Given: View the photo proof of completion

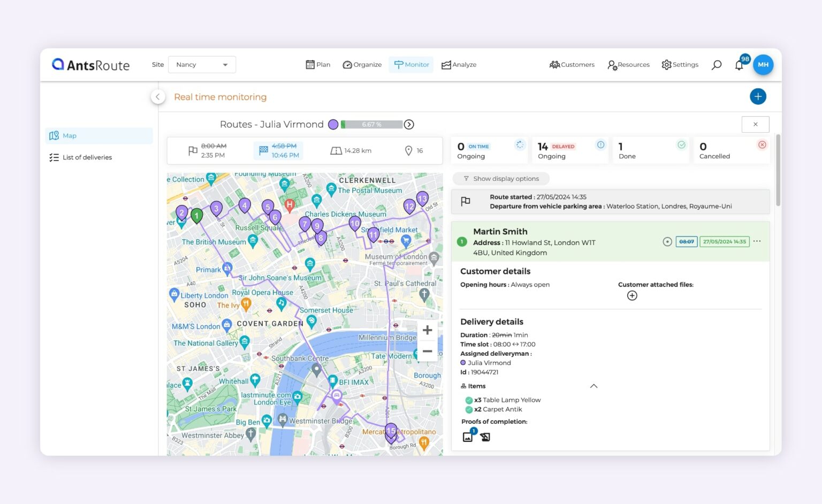Looking at the screenshot, I should 468,437.
